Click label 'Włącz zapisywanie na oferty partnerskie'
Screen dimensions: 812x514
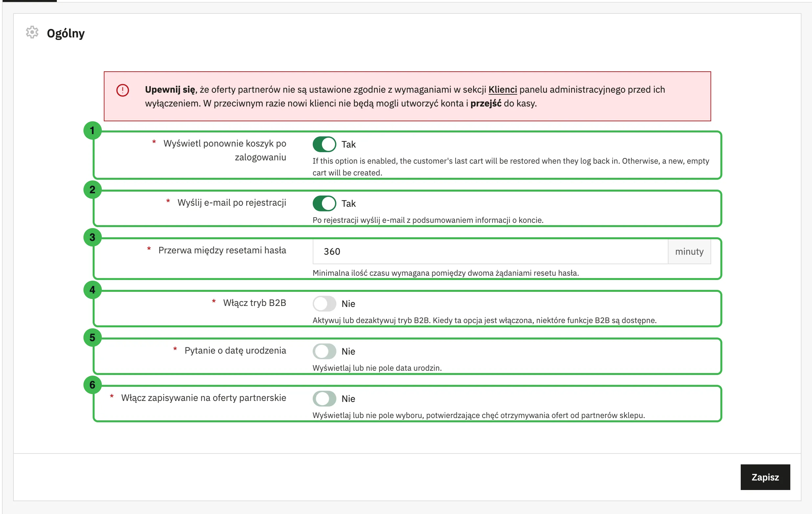tap(204, 398)
